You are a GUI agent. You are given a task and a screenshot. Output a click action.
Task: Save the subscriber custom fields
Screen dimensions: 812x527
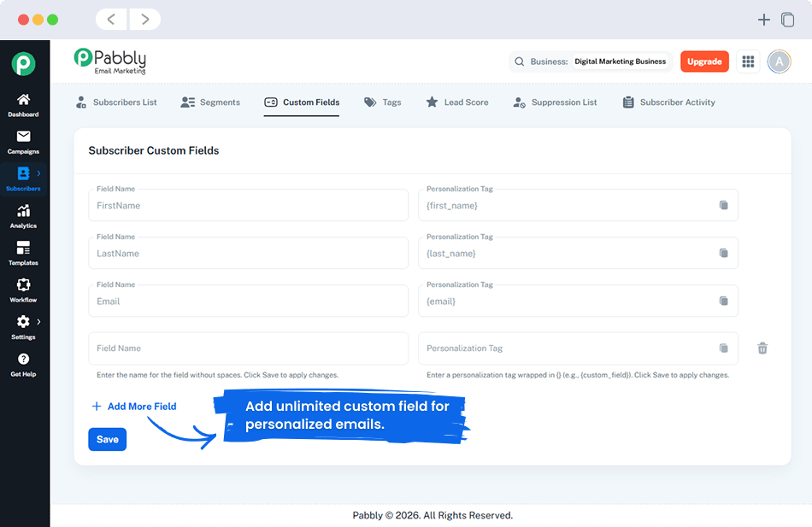[x=107, y=439]
